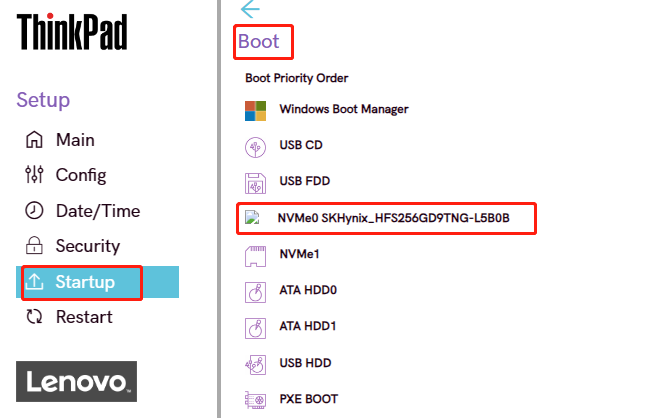Click the ATA HDD0 disk icon
This screenshot has height=418, width=672.
(x=256, y=291)
